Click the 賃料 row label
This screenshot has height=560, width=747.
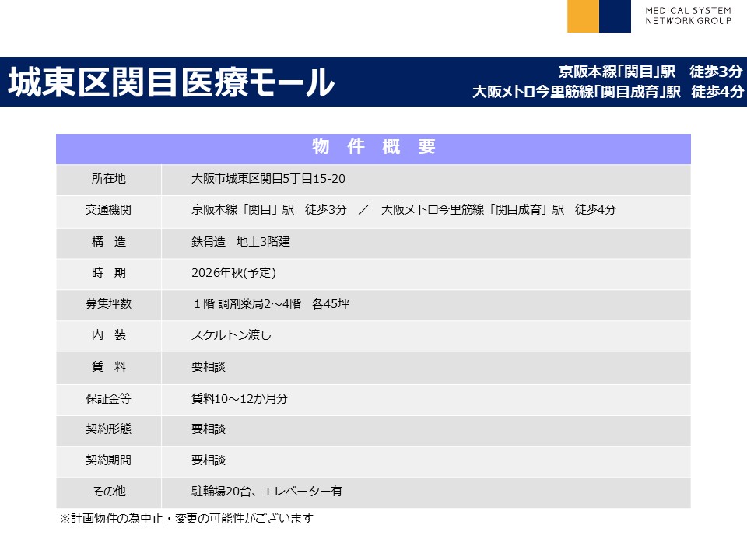109,366
